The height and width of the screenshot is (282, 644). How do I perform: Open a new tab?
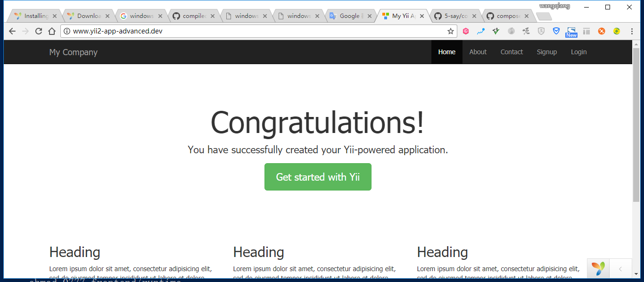coord(544,17)
